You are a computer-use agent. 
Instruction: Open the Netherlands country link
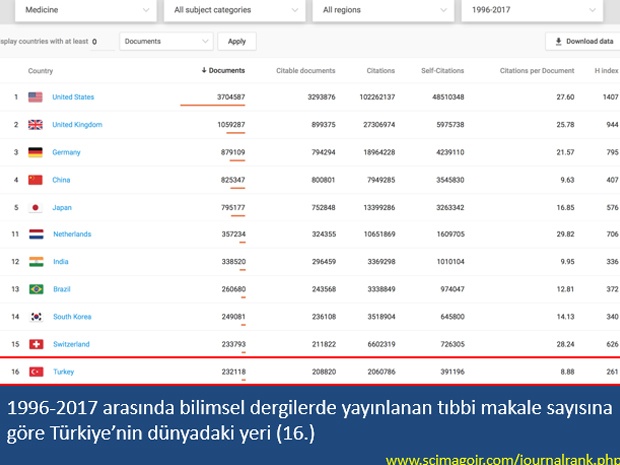point(71,234)
